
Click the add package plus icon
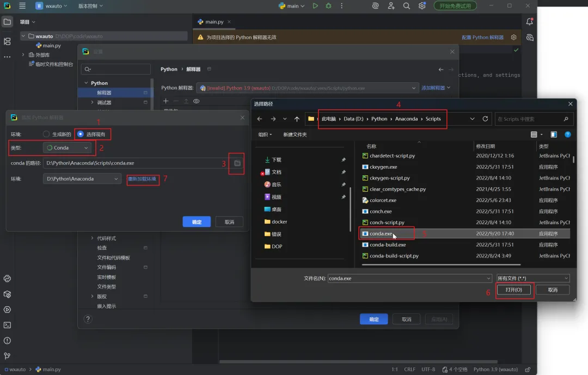pyautogui.click(x=166, y=101)
